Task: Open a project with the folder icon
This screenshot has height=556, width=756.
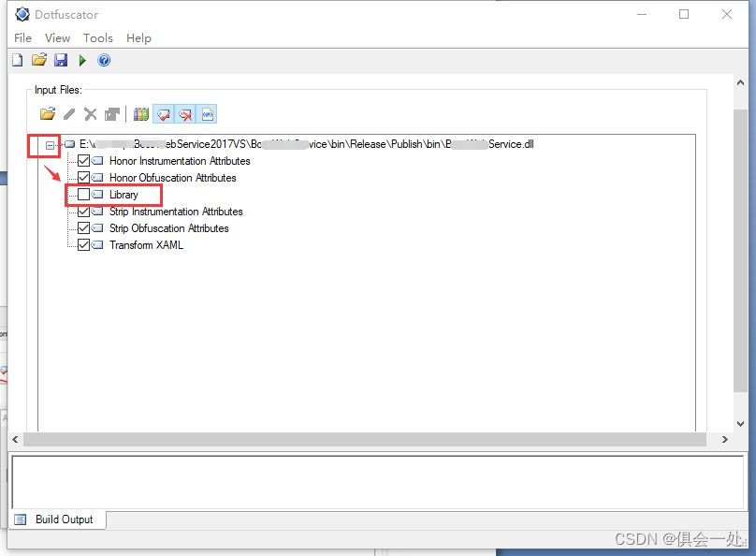Action: click(39, 60)
